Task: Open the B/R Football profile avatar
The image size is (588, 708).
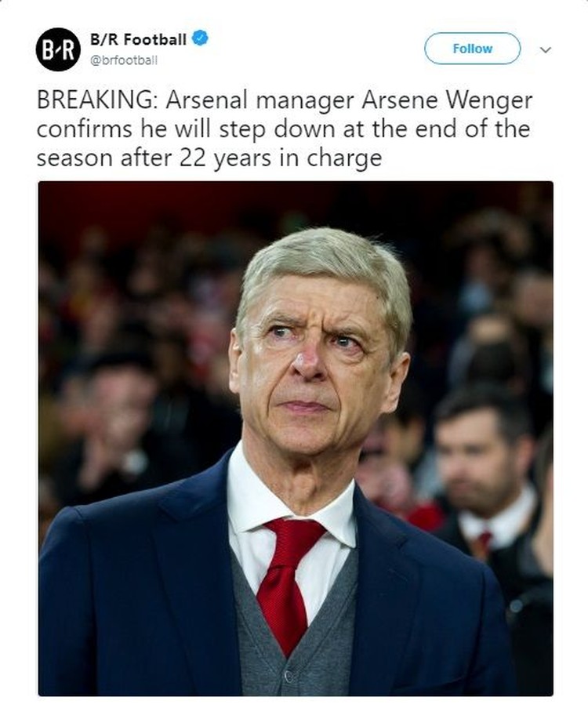Action: [x=58, y=49]
